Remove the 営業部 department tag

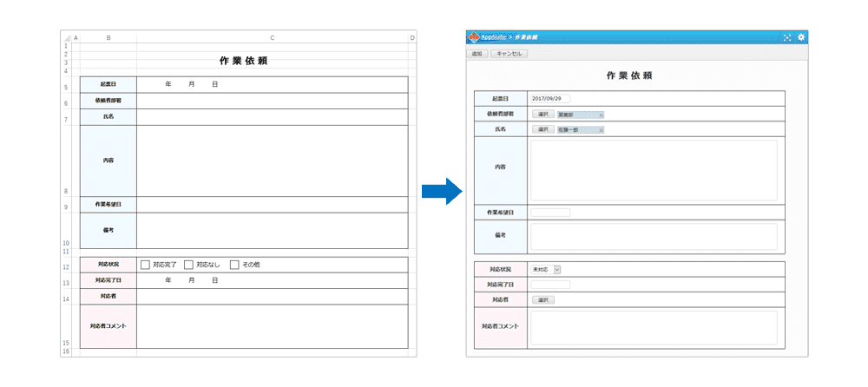tap(601, 115)
